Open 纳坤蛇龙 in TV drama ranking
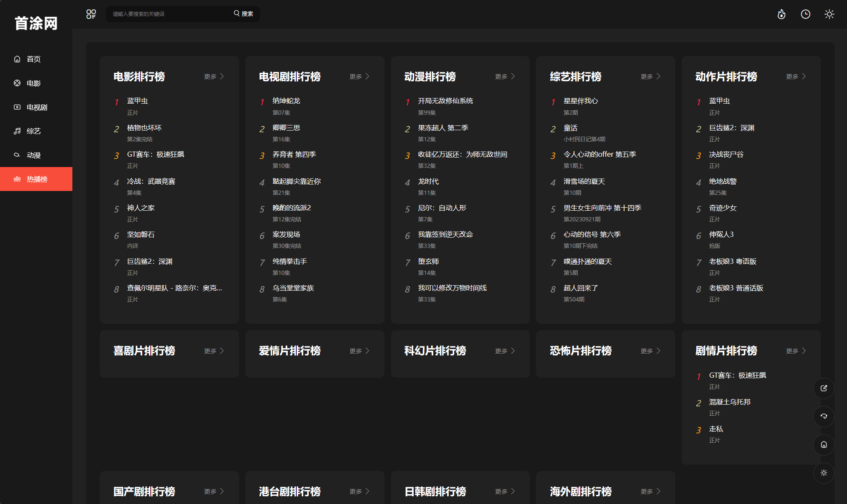 [286, 101]
